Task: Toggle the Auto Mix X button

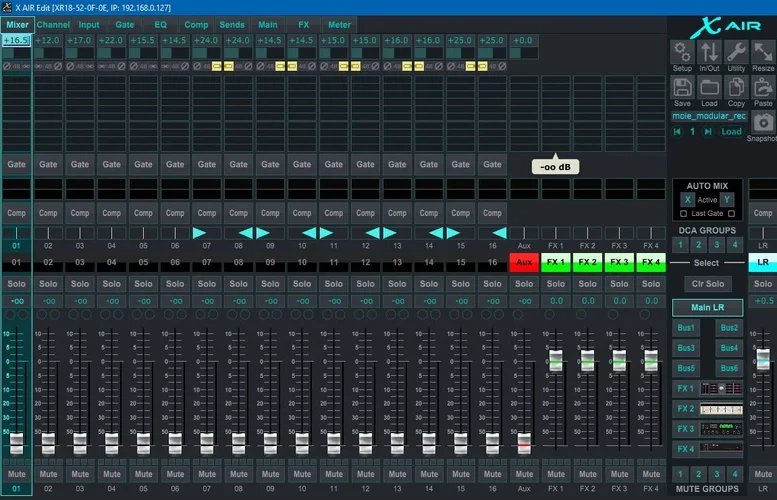Action: pos(686,200)
